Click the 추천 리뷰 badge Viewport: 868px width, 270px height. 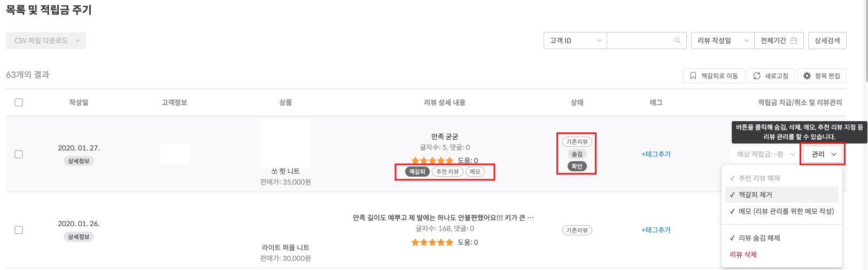447,171
